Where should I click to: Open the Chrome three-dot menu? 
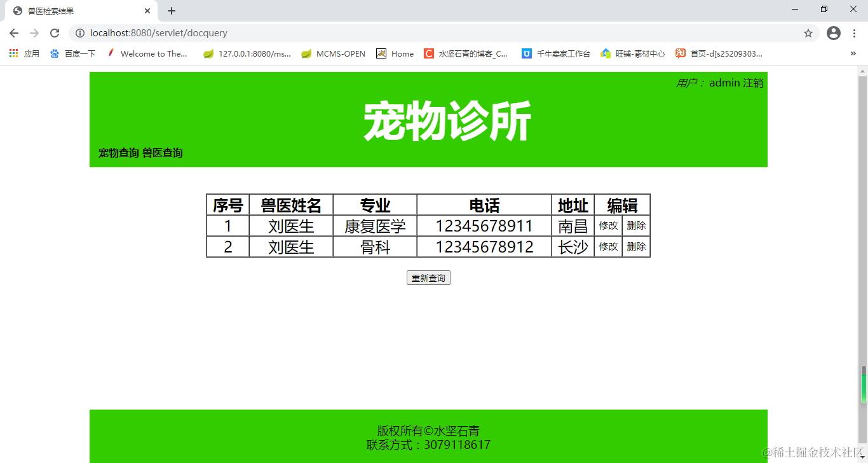click(853, 32)
